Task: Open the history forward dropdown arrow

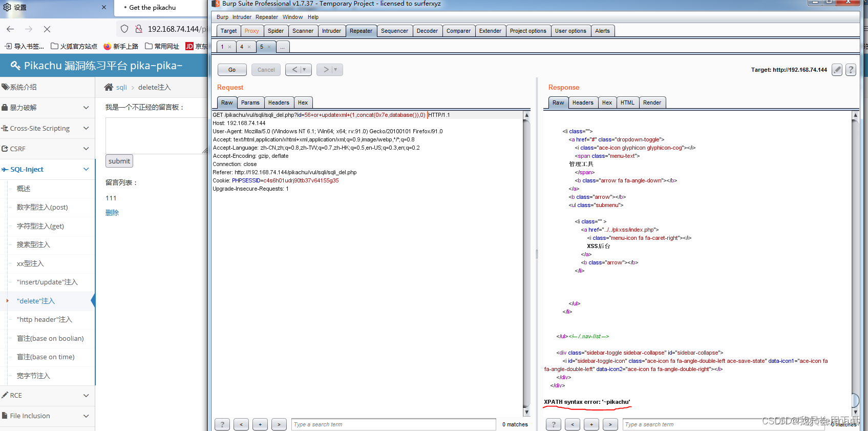Action: (336, 70)
